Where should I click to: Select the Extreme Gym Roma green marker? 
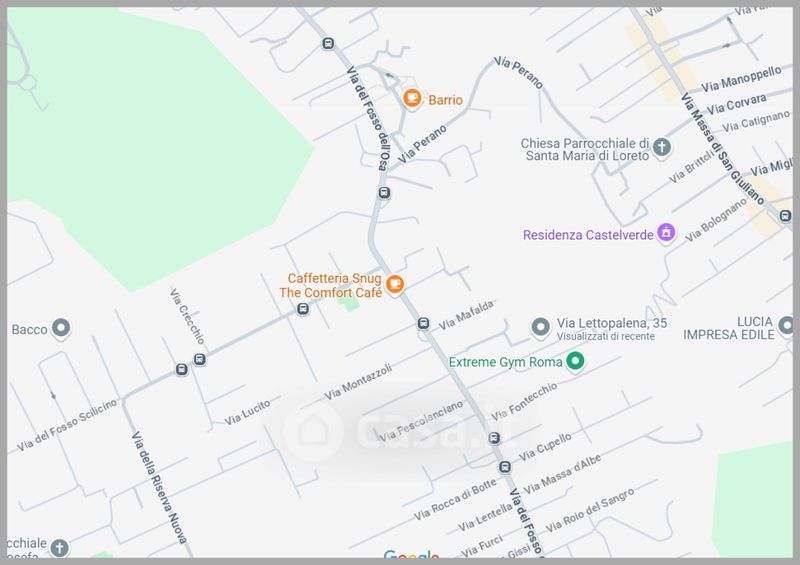point(576,361)
